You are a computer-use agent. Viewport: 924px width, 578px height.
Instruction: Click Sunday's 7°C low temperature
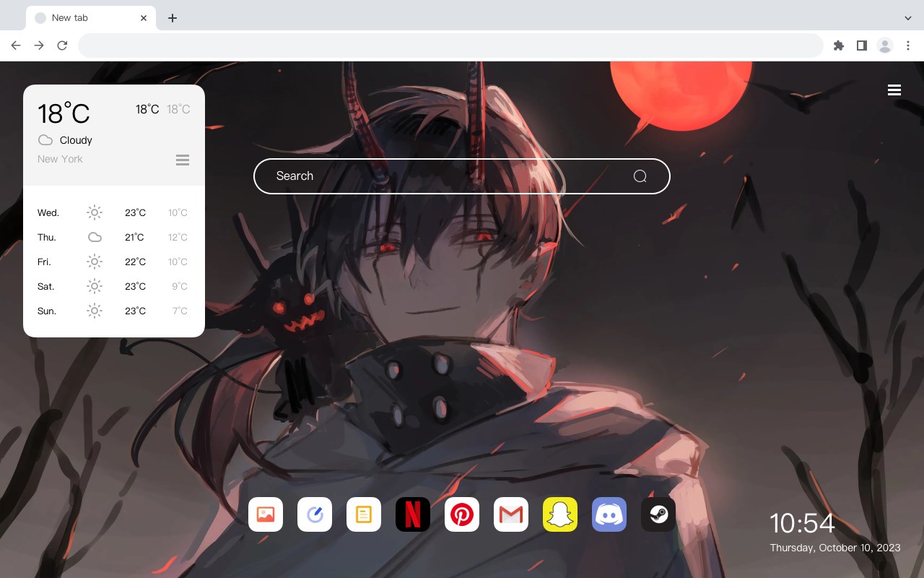tap(180, 311)
